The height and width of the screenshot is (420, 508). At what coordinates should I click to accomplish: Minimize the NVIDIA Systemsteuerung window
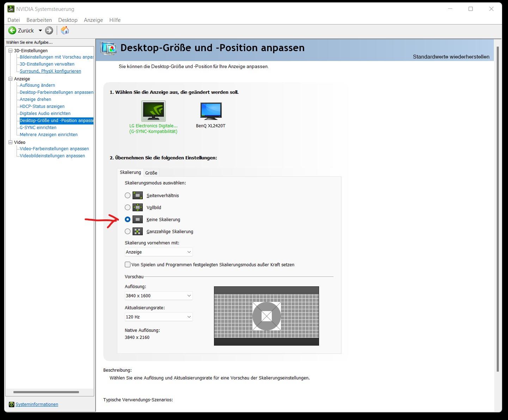[x=450, y=9]
